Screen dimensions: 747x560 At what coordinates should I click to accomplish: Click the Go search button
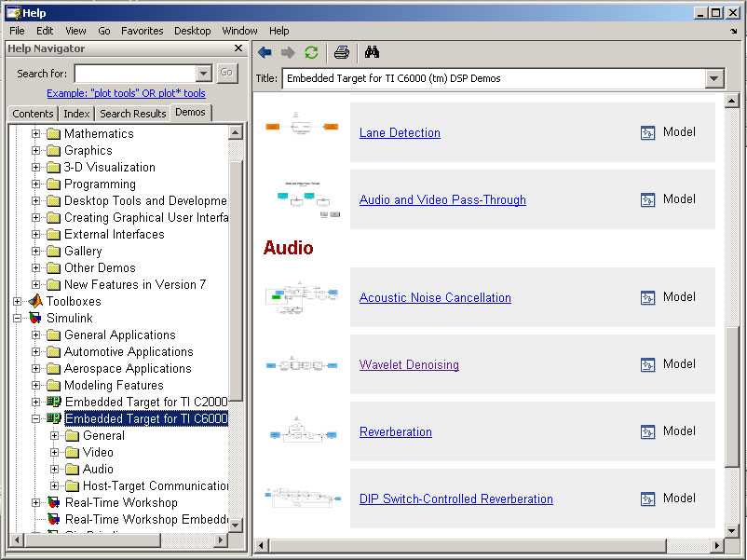(226, 73)
